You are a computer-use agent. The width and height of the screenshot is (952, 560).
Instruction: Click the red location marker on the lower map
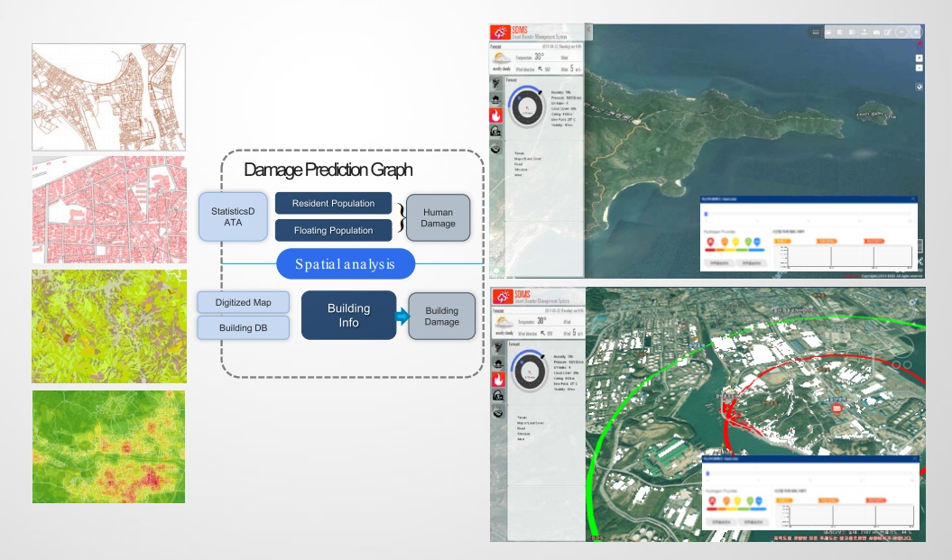(x=837, y=409)
